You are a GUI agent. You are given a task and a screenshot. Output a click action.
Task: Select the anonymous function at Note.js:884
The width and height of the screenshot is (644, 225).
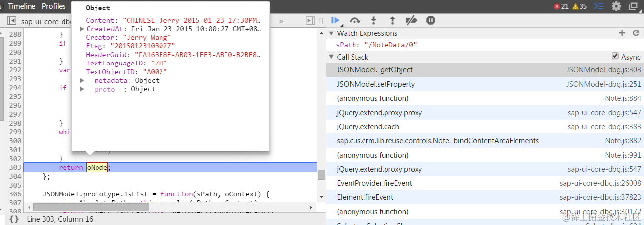[x=485, y=98]
